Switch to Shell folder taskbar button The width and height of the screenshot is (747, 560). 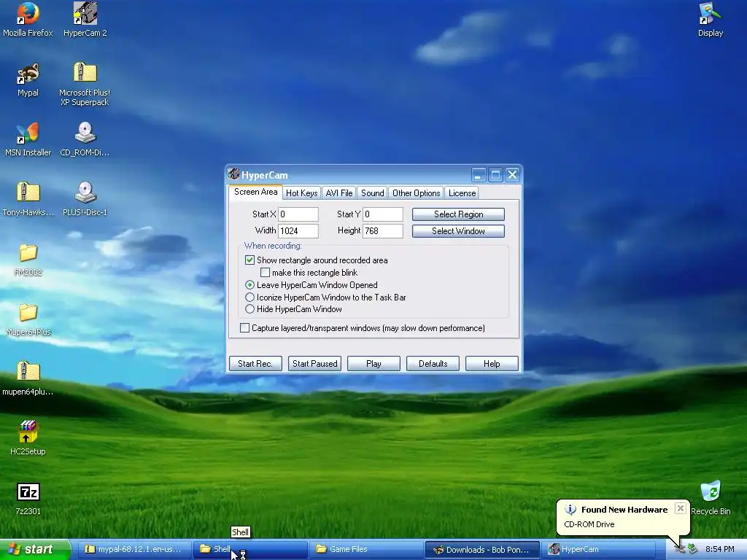(x=250, y=550)
